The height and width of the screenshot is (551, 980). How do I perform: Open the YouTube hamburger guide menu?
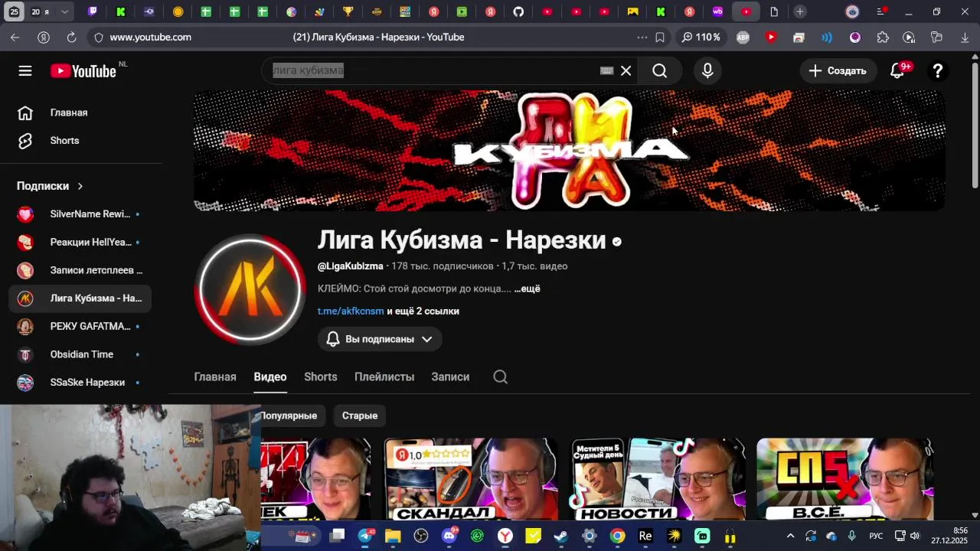pyautogui.click(x=25, y=70)
